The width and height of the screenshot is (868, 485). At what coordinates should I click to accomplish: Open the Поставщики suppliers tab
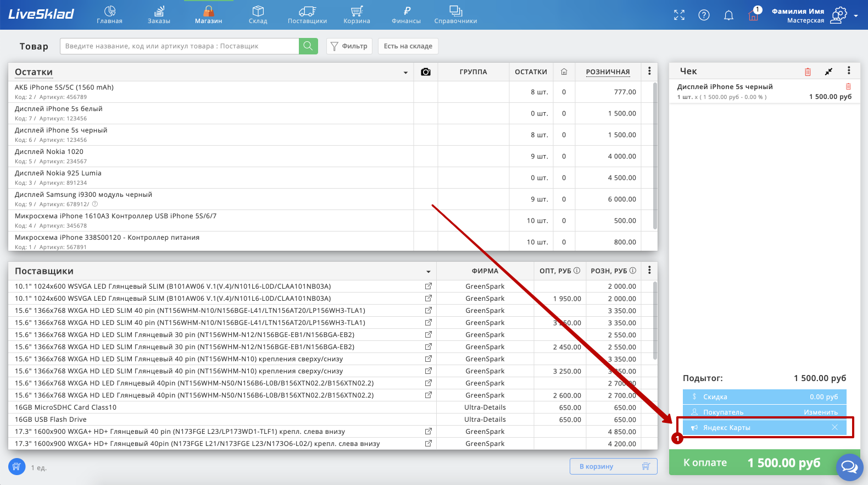point(307,15)
